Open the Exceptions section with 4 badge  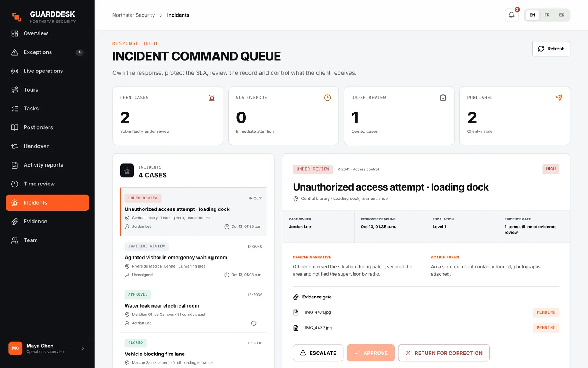(47, 52)
